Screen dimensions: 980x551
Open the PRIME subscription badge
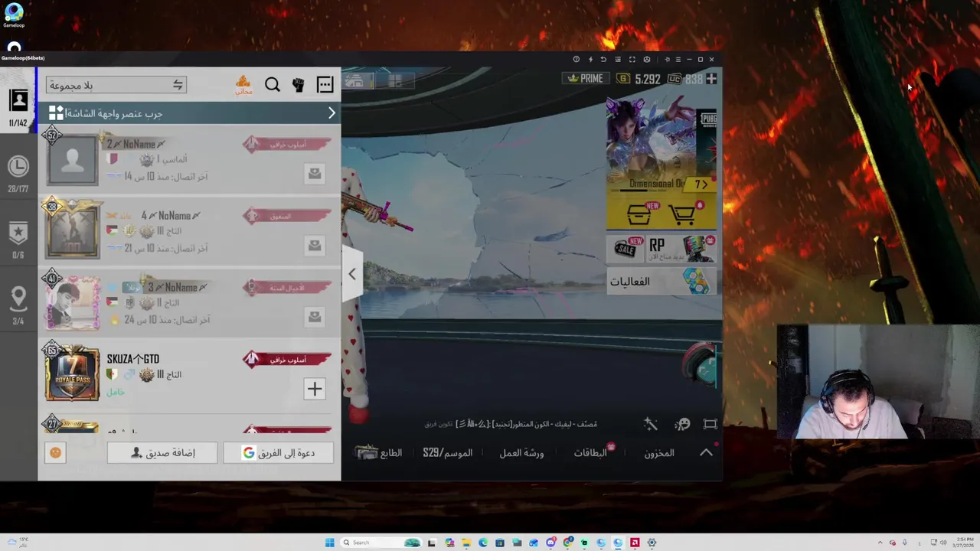coord(586,79)
